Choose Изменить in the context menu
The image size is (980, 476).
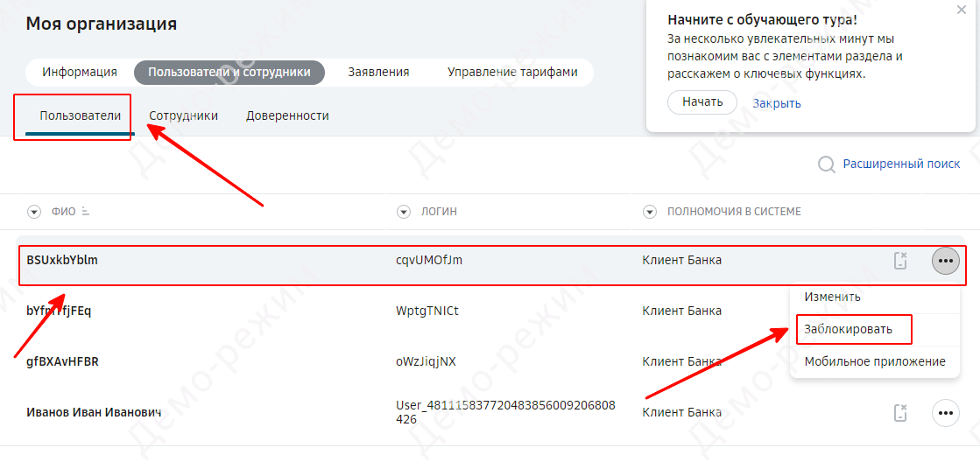(x=832, y=297)
